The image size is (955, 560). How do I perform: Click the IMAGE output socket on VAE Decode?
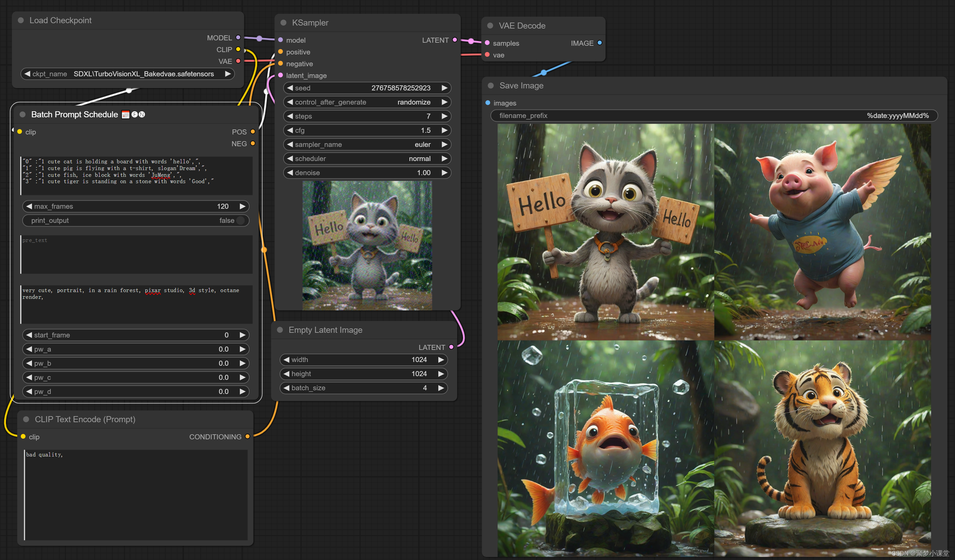pyautogui.click(x=599, y=43)
